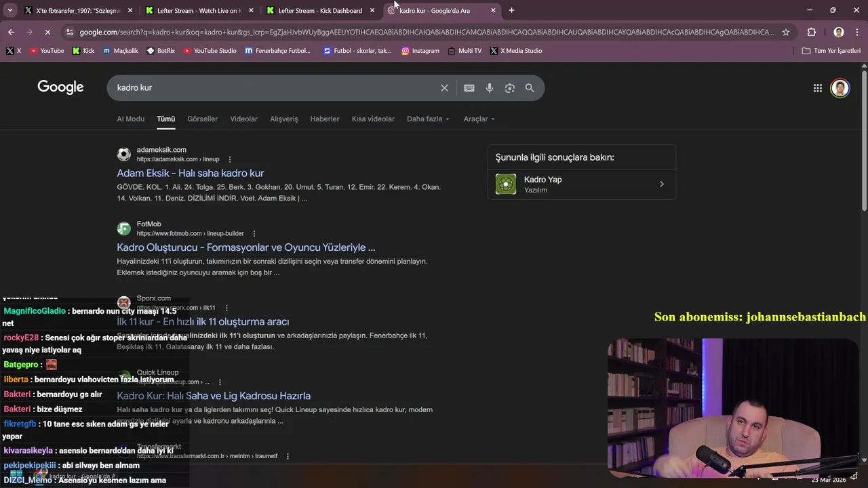Viewport: 868px width, 488px height.
Task: Open options for FotMob result
Action: pyautogui.click(x=254, y=234)
